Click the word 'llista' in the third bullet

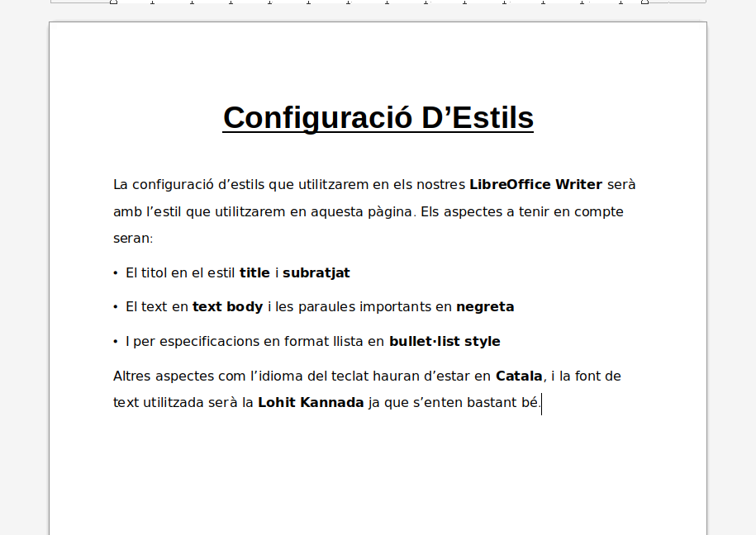pos(348,341)
